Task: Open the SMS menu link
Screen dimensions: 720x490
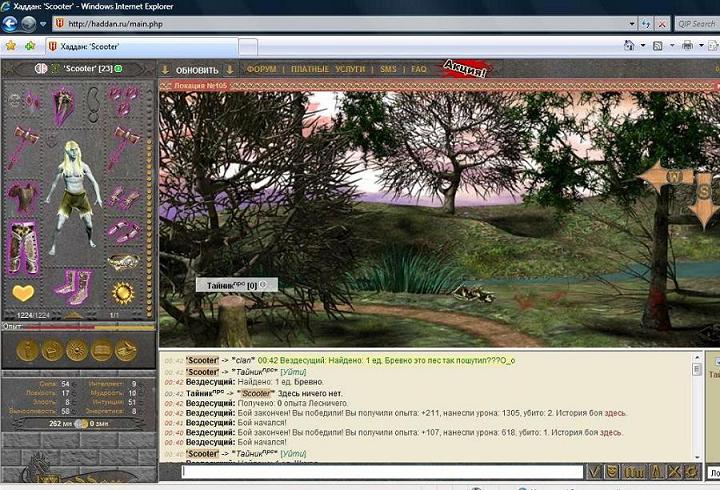Action: coord(388,69)
